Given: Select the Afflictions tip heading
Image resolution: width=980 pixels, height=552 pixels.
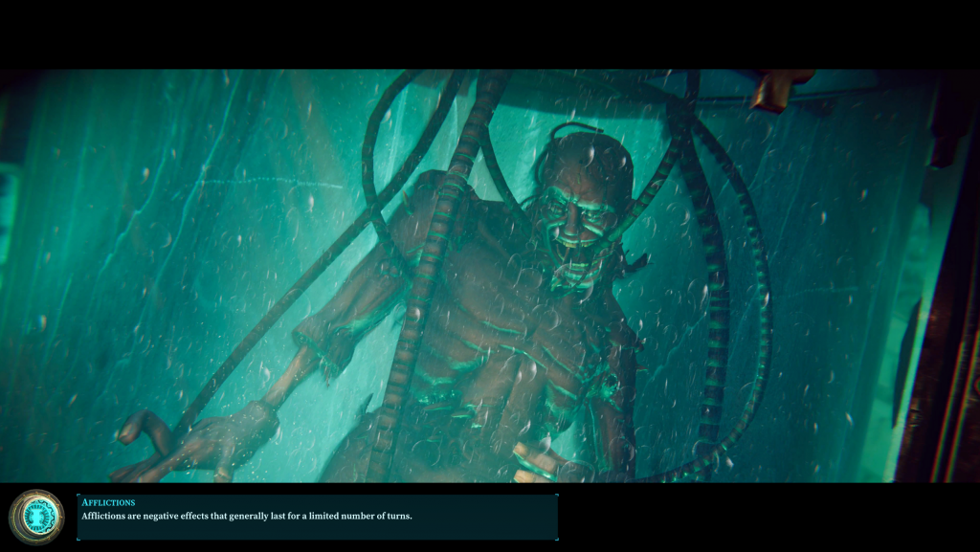Looking at the screenshot, I should tap(108, 502).
